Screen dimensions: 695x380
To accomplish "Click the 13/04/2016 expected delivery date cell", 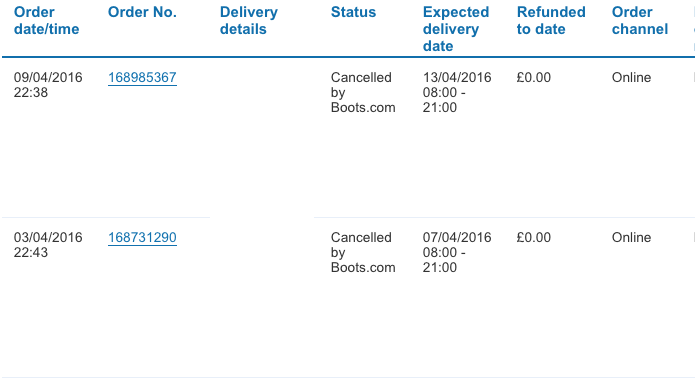I will click(x=457, y=92).
